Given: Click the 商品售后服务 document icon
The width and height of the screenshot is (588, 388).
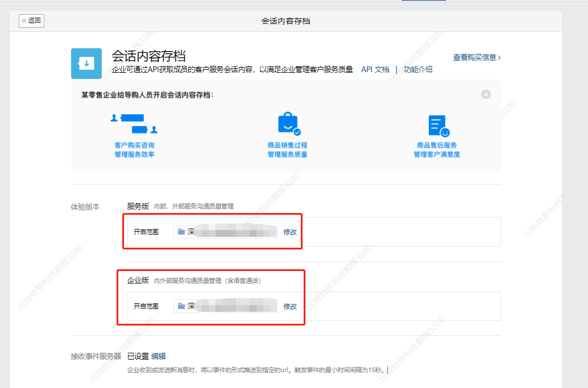Looking at the screenshot, I should tap(437, 126).
